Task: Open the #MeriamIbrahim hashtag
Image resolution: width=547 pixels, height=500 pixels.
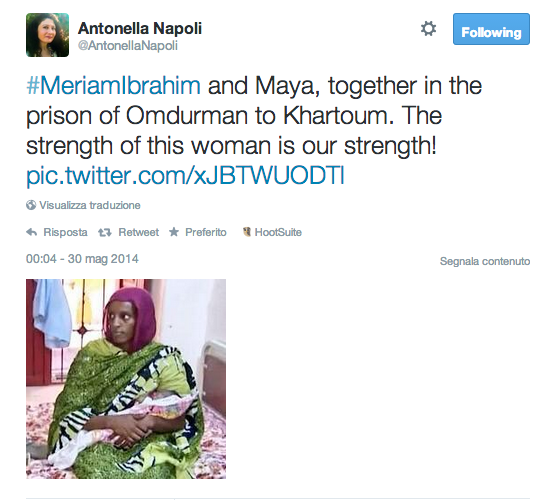Action: [113, 85]
